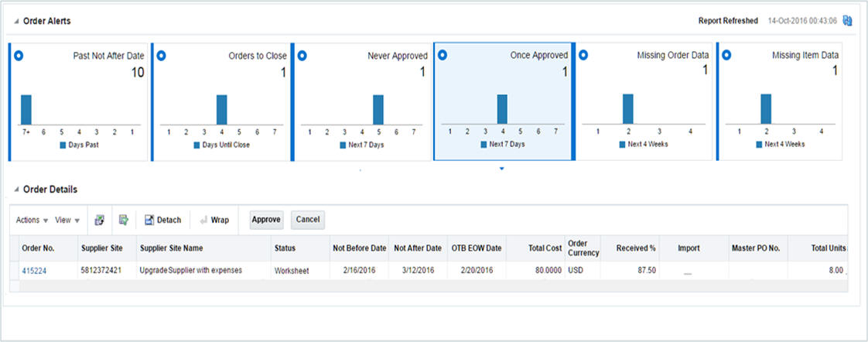Click the OTB EOW Date column header
The width and height of the screenshot is (868, 342).
pos(477,248)
